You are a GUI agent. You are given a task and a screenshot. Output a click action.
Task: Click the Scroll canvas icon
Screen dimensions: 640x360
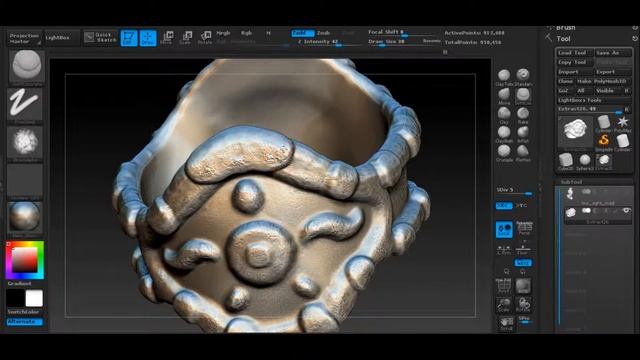coord(506,324)
